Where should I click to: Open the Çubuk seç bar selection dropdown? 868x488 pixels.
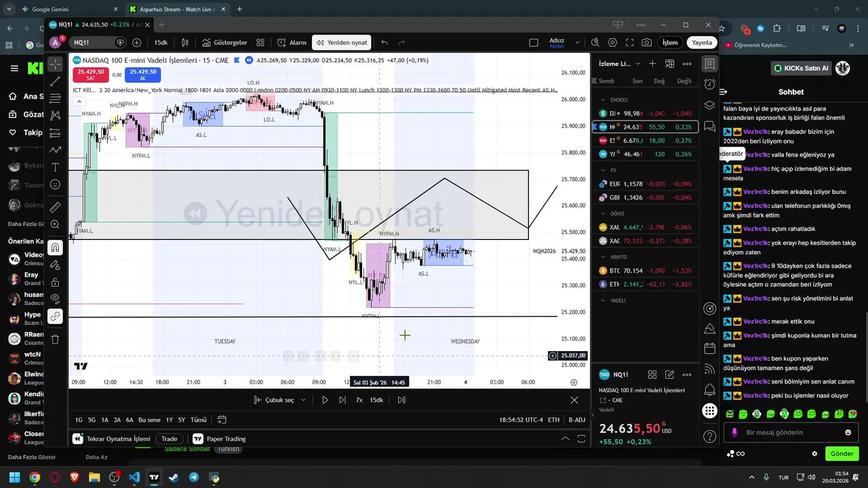pos(278,400)
